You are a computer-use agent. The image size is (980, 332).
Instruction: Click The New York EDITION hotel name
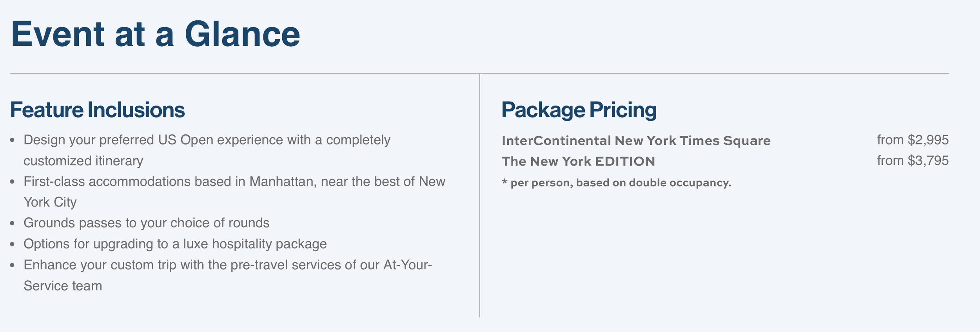578,161
